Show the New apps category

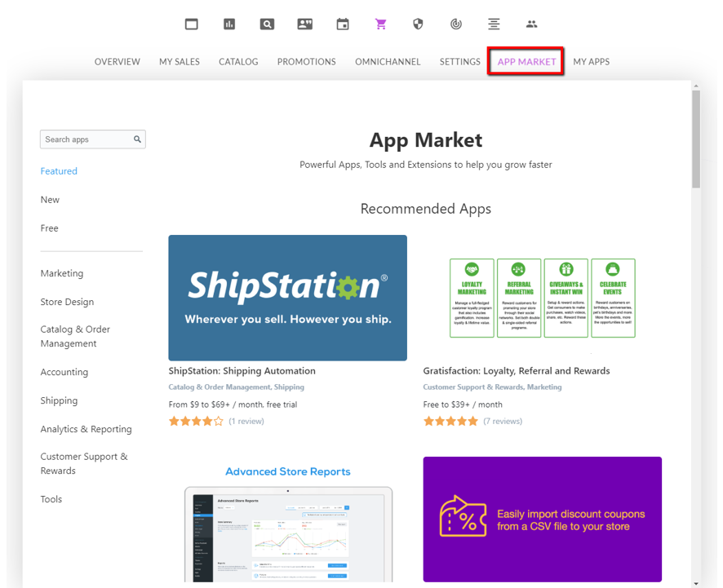pyautogui.click(x=50, y=200)
